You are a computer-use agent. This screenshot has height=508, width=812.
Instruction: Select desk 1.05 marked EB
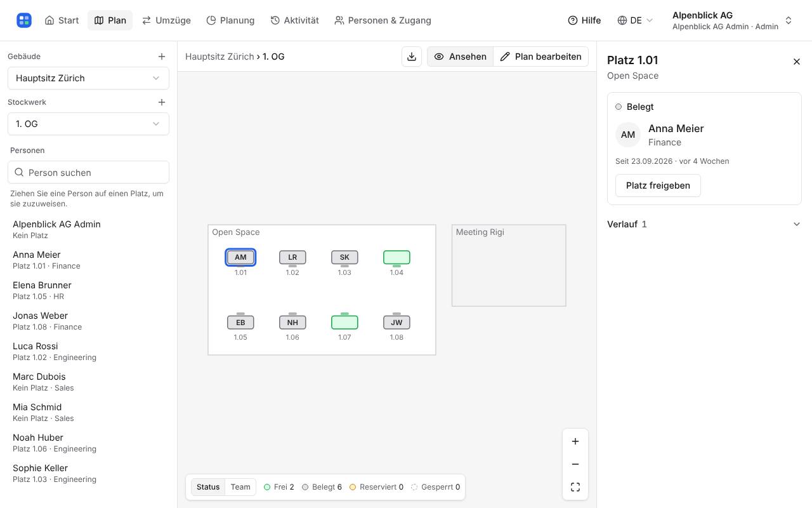240,323
